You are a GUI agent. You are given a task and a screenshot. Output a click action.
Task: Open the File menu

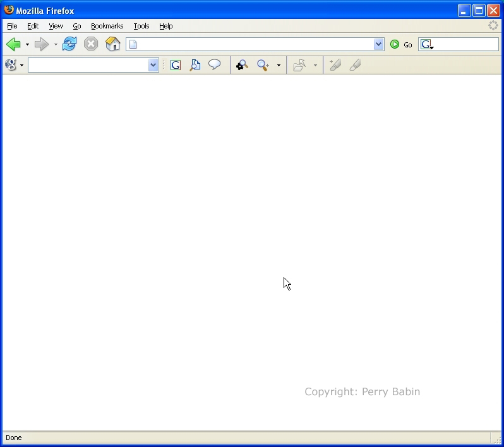click(x=12, y=26)
